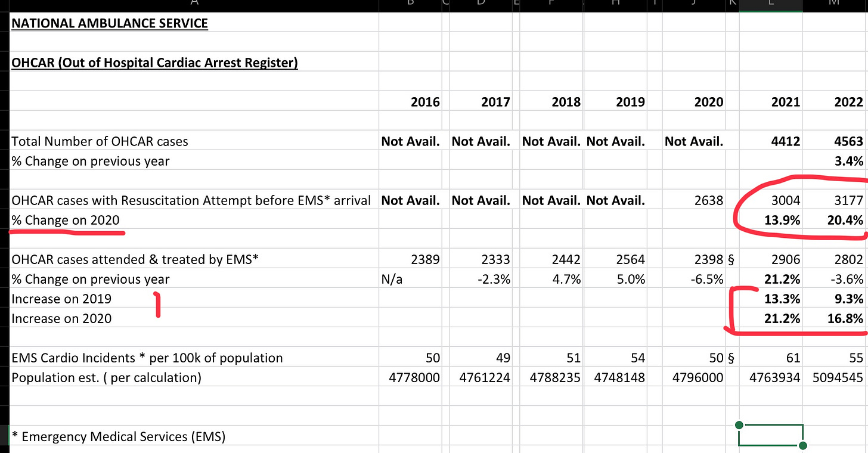Select the 2018 year header cell

pyautogui.click(x=566, y=102)
